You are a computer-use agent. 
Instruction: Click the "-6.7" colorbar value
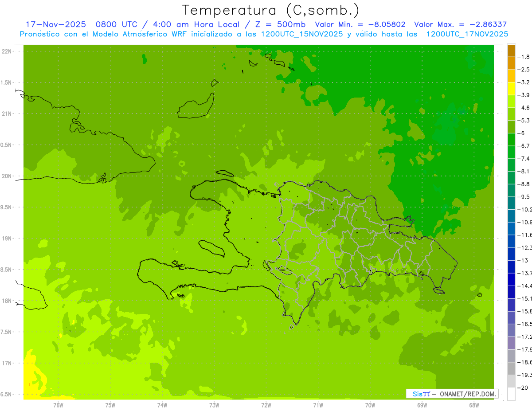pyautogui.click(x=524, y=146)
